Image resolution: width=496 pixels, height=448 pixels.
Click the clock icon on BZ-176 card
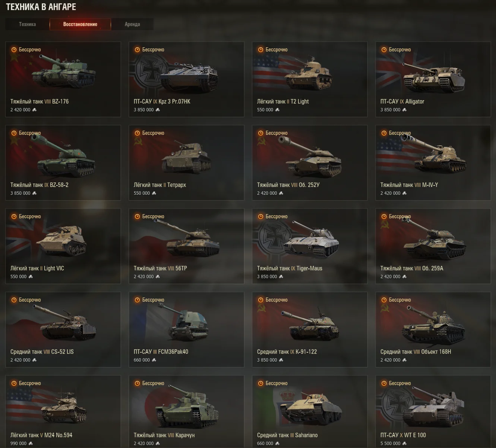pos(14,50)
